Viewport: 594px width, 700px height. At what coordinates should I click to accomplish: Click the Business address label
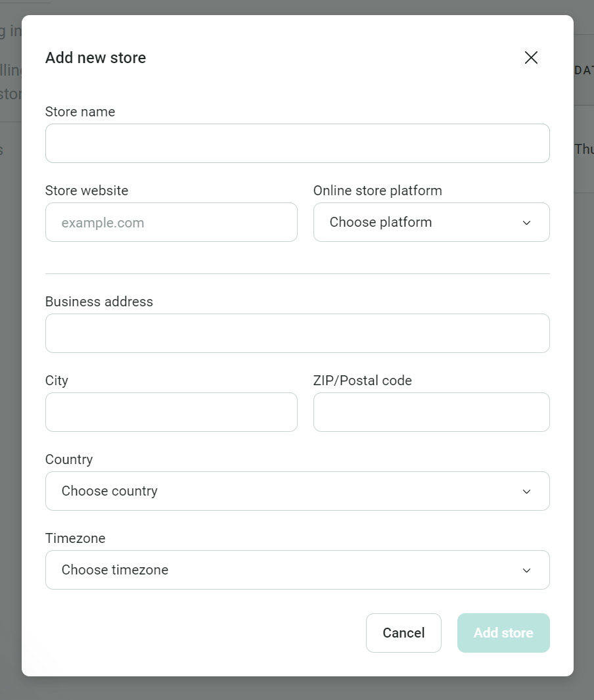99,302
